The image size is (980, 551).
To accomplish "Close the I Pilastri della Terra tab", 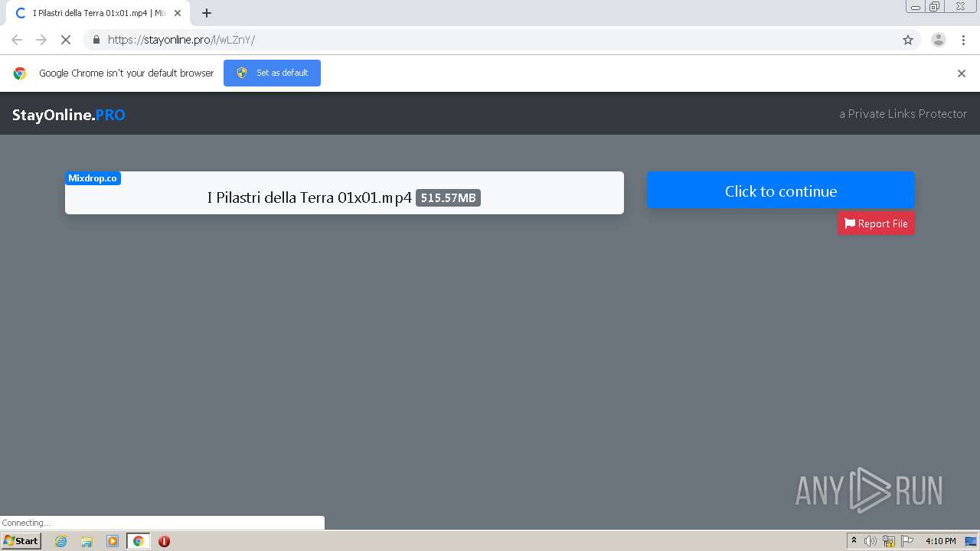I will pos(178,13).
